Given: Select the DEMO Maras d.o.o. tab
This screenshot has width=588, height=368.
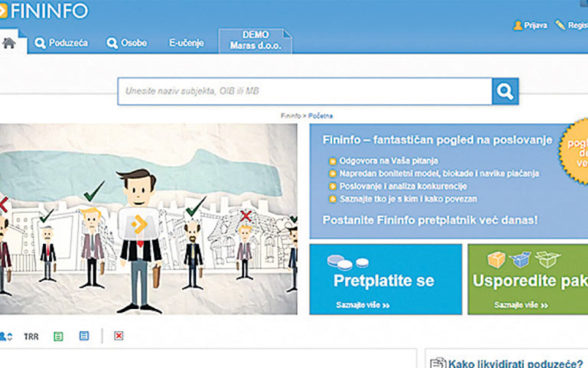Looking at the screenshot, I should (255, 40).
